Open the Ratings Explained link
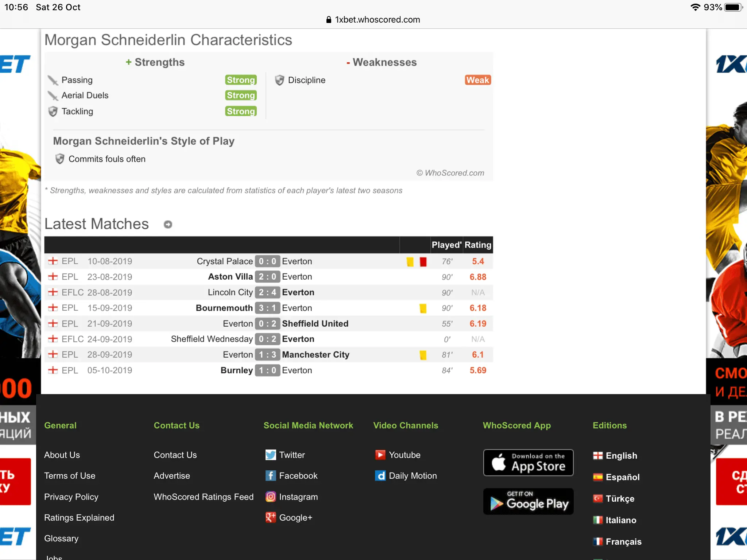Viewport: 747px width, 560px height. pyautogui.click(x=79, y=518)
